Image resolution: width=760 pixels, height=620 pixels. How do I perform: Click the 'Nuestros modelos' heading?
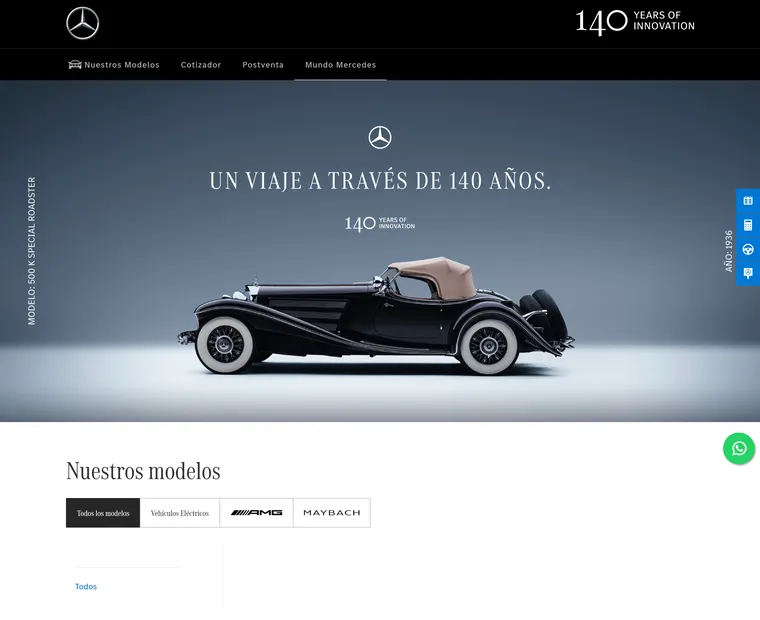[x=143, y=471]
